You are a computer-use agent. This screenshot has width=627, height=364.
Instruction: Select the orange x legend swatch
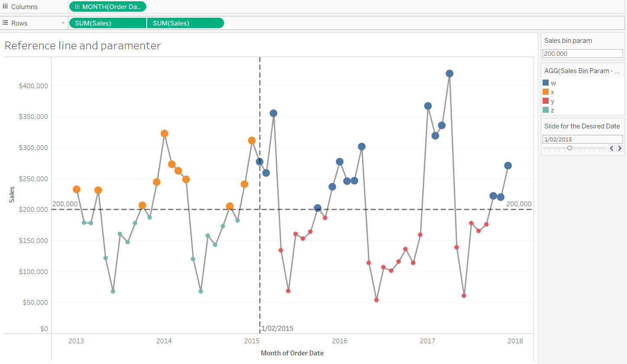point(546,92)
